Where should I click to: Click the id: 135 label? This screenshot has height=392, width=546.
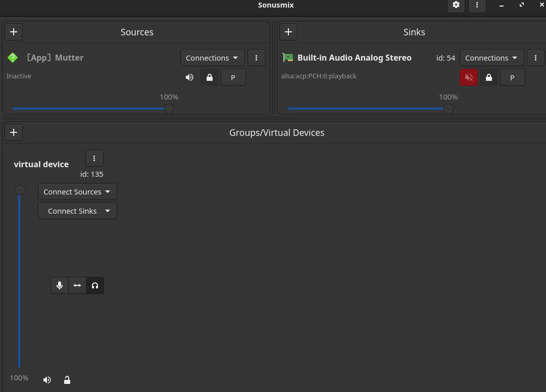[x=91, y=174]
